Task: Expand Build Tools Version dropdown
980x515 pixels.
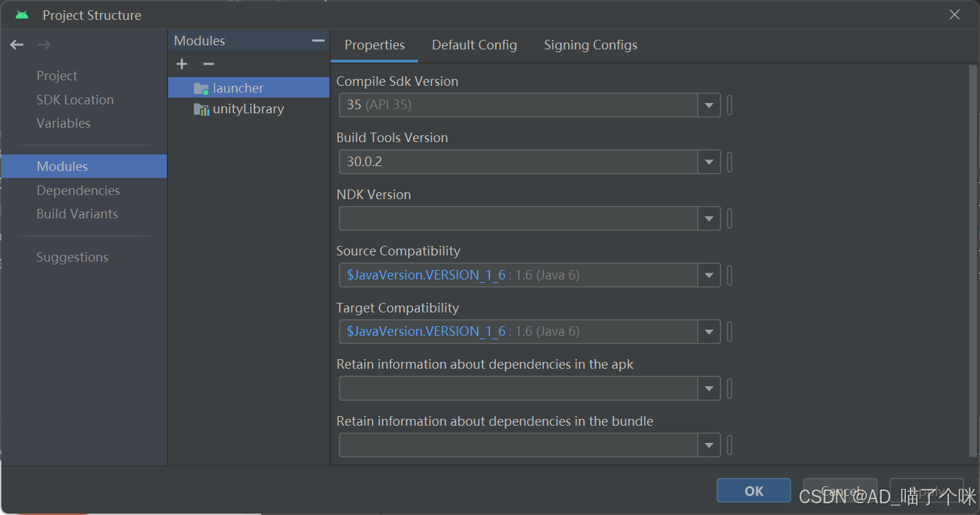Action: (x=709, y=163)
